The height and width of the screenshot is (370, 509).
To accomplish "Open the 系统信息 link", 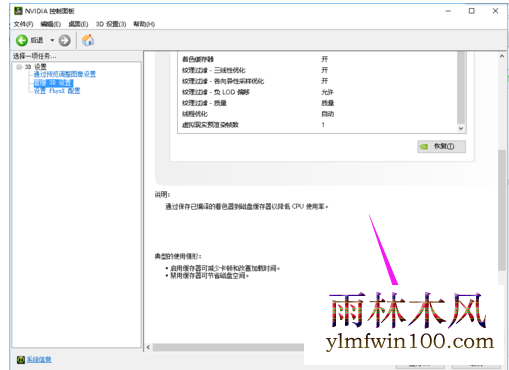I will (39, 360).
